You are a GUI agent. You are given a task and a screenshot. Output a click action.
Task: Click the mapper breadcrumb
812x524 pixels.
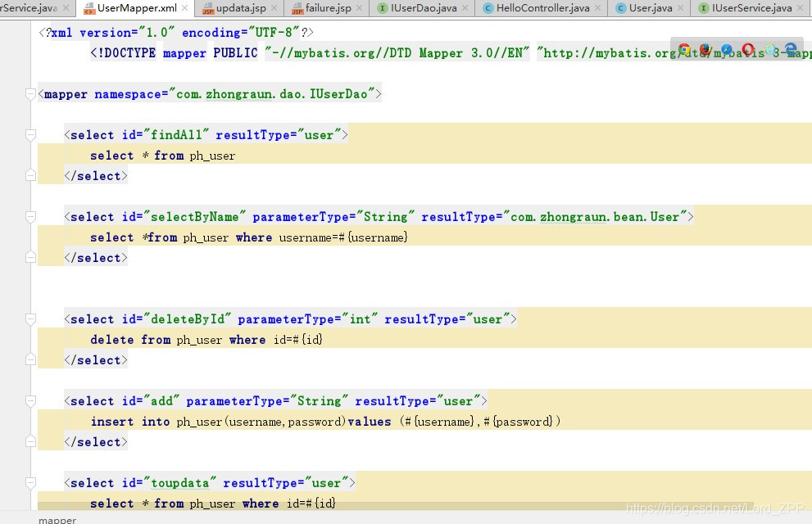(57, 520)
